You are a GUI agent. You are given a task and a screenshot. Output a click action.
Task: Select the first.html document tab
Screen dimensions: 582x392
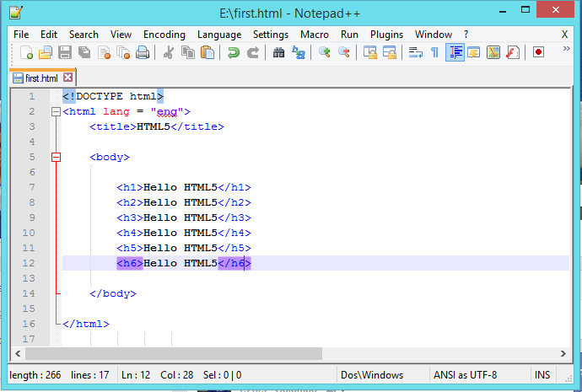tap(42, 78)
